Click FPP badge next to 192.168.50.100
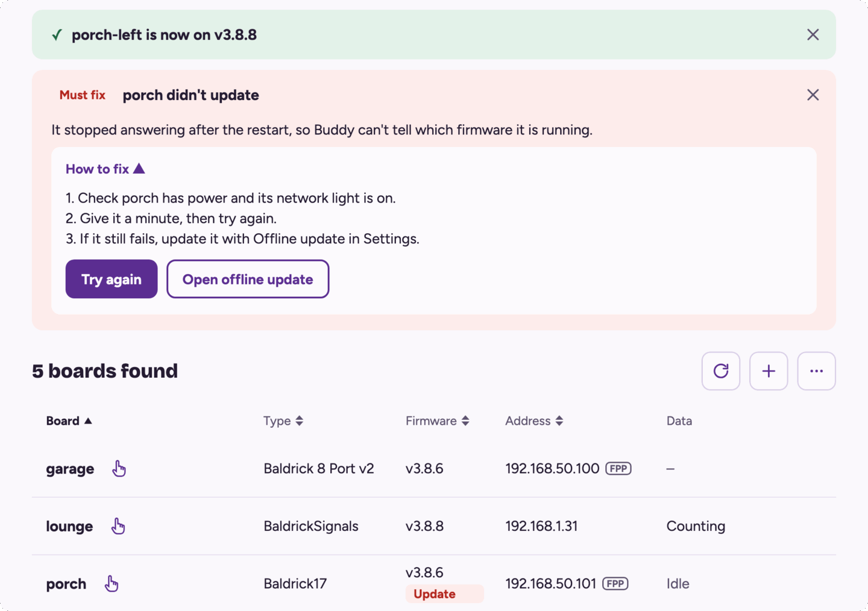The width and height of the screenshot is (868, 611). (618, 469)
